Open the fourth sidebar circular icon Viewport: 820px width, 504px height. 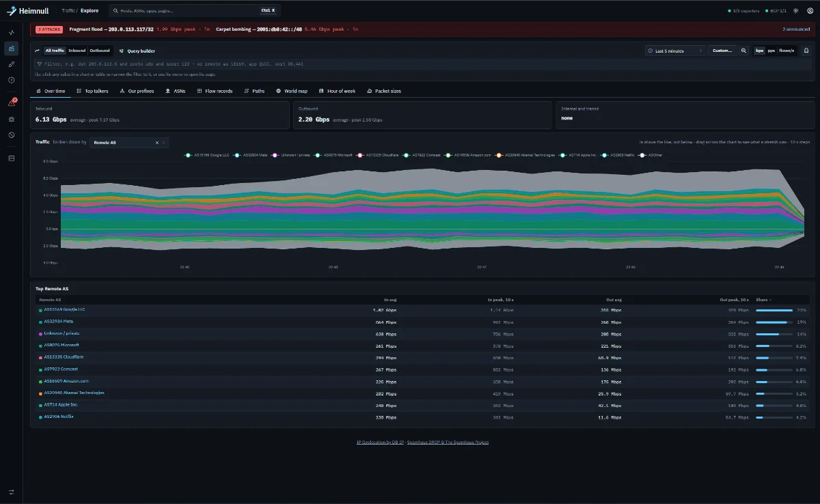pyautogui.click(x=11, y=80)
